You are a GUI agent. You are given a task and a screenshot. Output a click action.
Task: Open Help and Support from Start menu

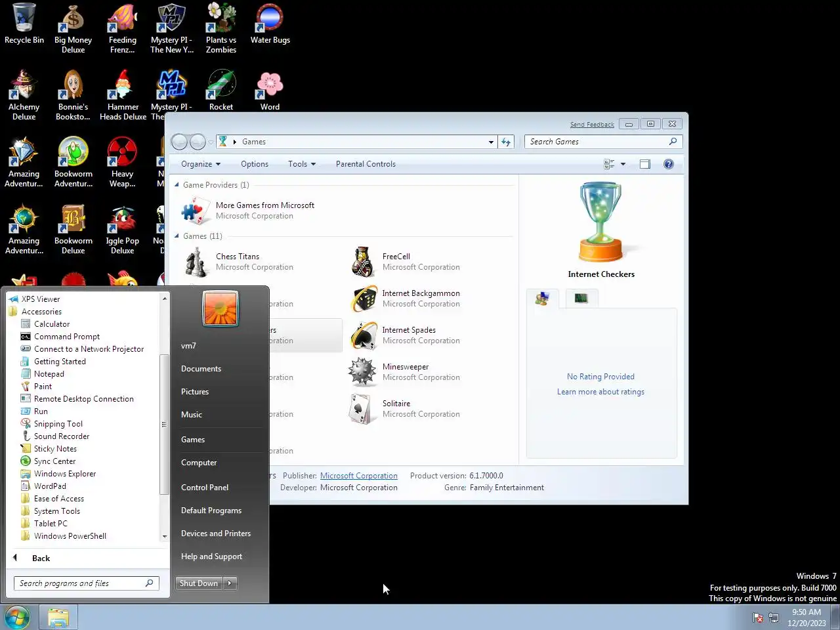211,556
